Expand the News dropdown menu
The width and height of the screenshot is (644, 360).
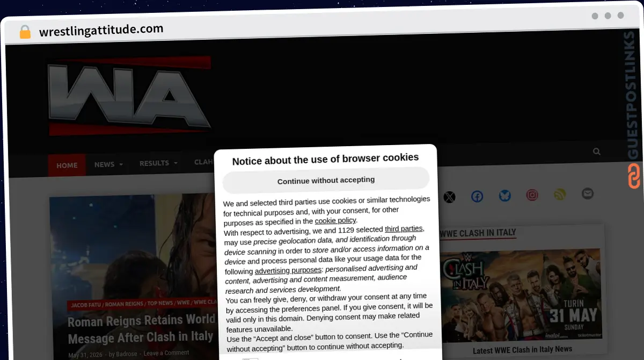point(108,164)
